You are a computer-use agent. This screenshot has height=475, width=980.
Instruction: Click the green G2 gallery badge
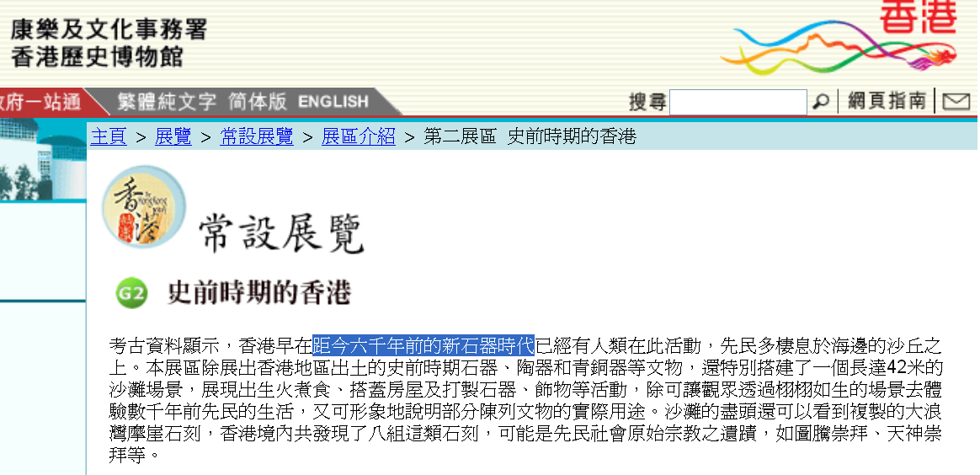[x=132, y=294]
